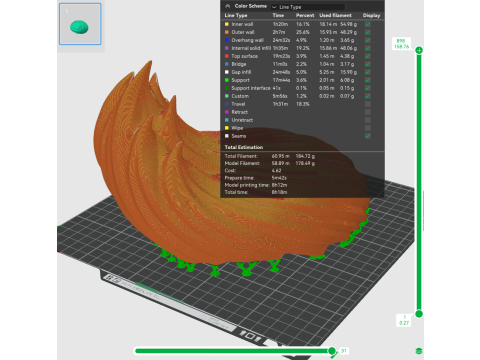The height and width of the screenshot is (360, 480).
Task: Click the bright green Support color swatch
Action: click(227, 80)
